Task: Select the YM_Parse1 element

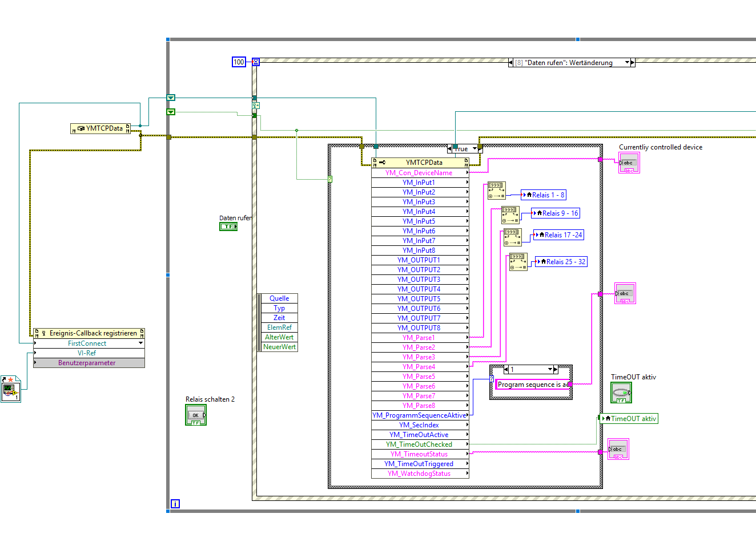Action: coord(420,338)
